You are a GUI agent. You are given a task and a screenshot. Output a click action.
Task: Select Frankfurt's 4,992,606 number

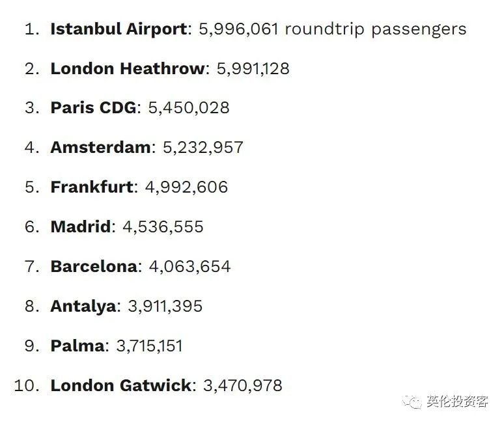(186, 187)
